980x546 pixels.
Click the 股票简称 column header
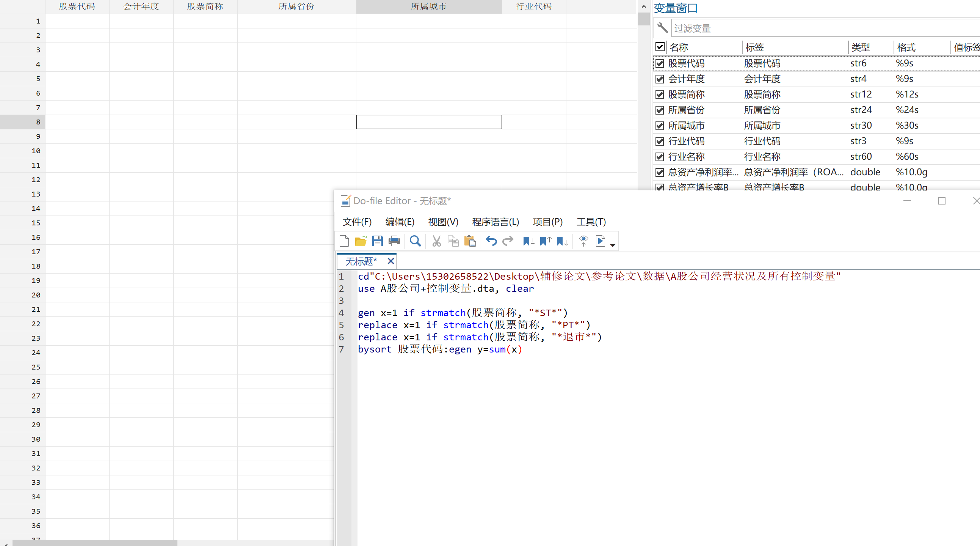pyautogui.click(x=205, y=6)
